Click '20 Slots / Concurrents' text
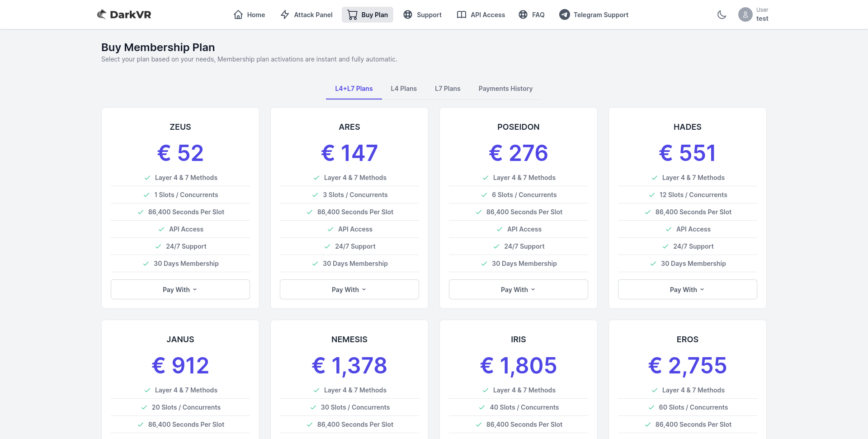Viewport: 868px width, 439px height. pyautogui.click(x=186, y=407)
